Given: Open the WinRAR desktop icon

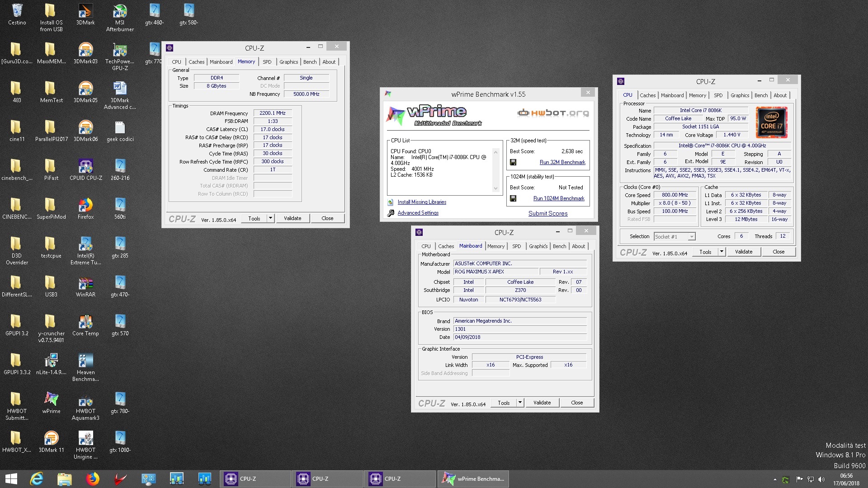Looking at the screenshot, I should 85,286.
